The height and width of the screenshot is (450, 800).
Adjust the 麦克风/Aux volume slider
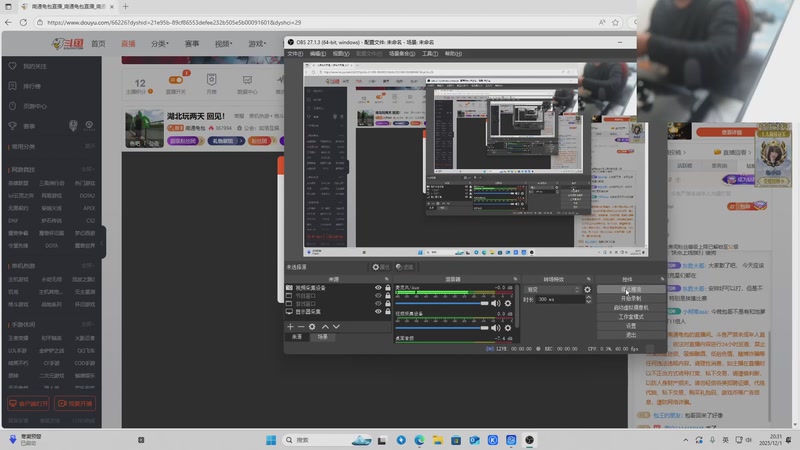click(x=442, y=303)
